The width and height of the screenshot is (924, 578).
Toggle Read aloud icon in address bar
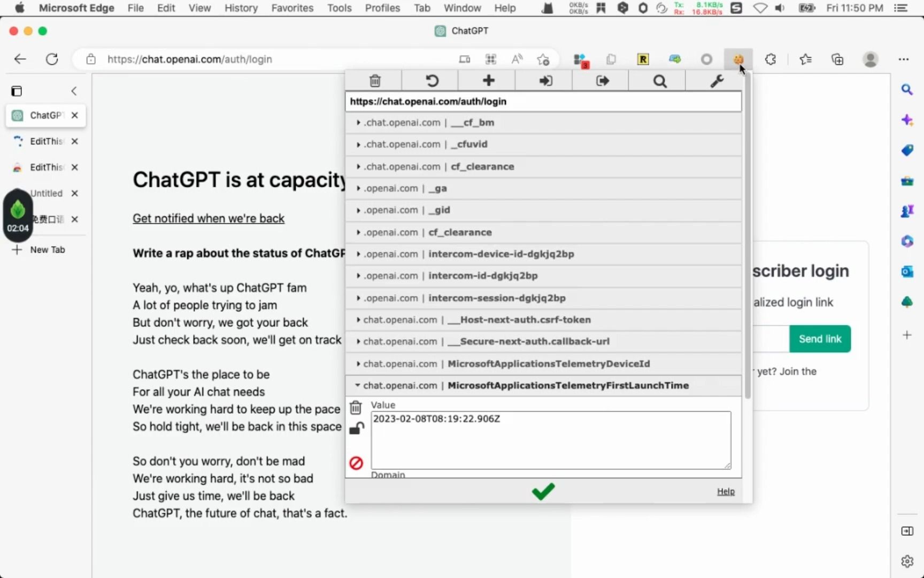tap(517, 59)
